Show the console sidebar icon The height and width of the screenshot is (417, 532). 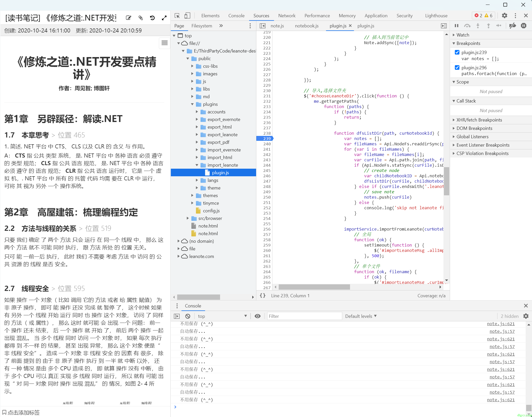177,316
